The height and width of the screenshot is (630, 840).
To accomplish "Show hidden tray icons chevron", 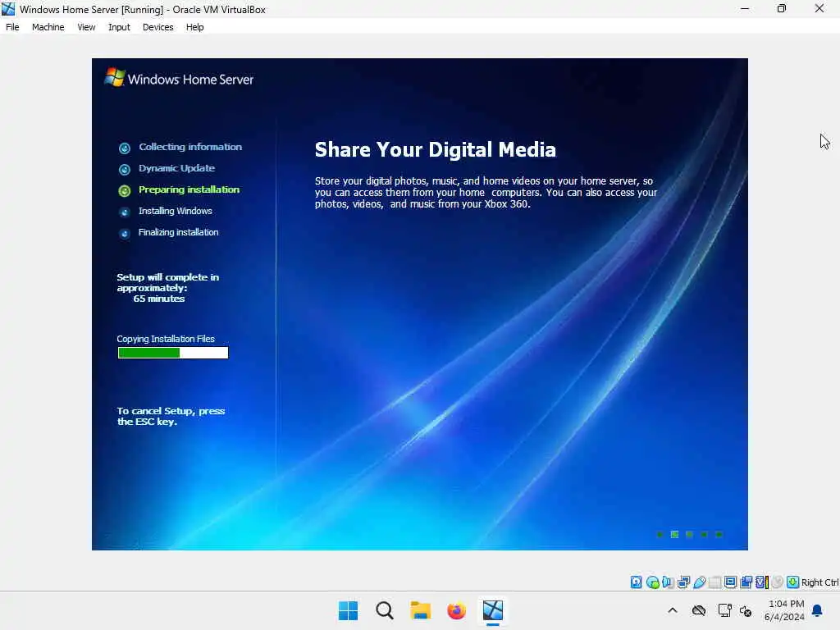I will (673, 610).
